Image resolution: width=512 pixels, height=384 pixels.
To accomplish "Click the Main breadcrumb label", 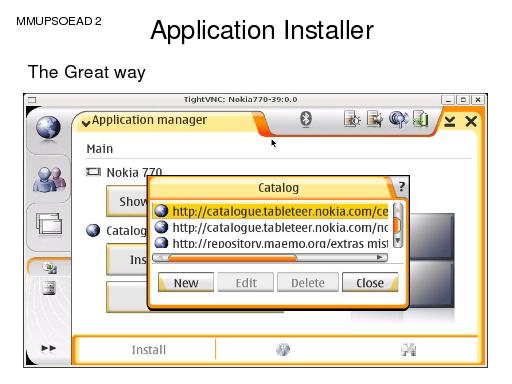I will pos(100,149).
